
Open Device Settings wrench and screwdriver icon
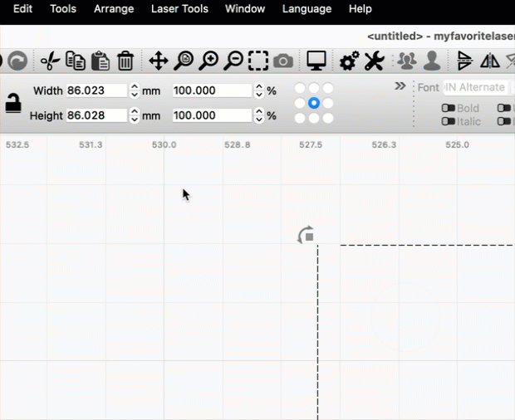coord(374,61)
